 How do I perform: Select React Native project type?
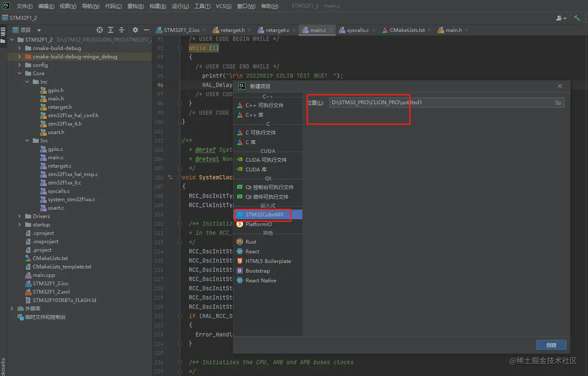268,280
